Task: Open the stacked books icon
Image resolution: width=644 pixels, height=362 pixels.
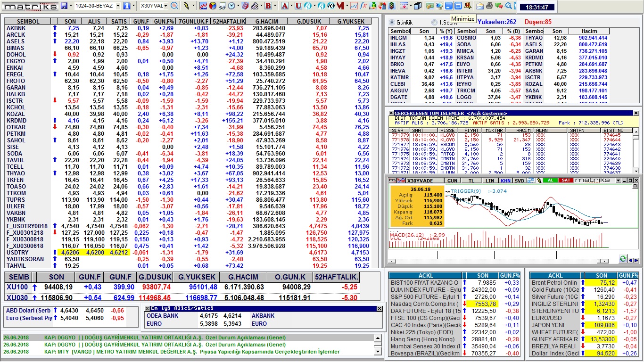Action: click(246, 6)
